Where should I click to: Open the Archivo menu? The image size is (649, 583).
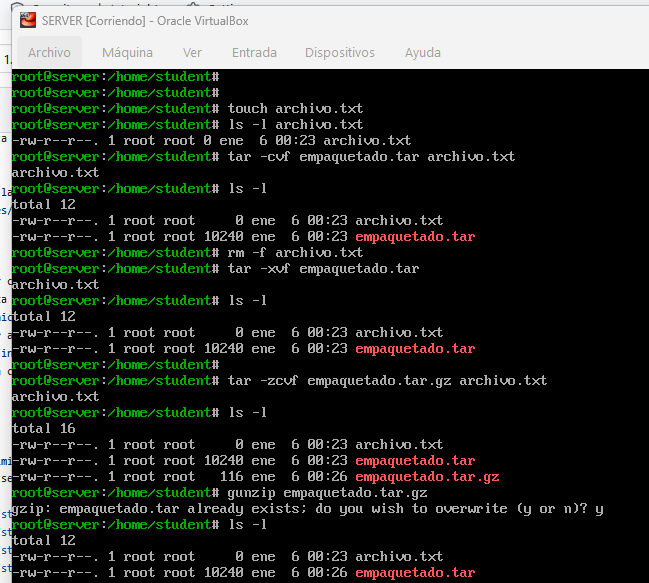(x=49, y=53)
